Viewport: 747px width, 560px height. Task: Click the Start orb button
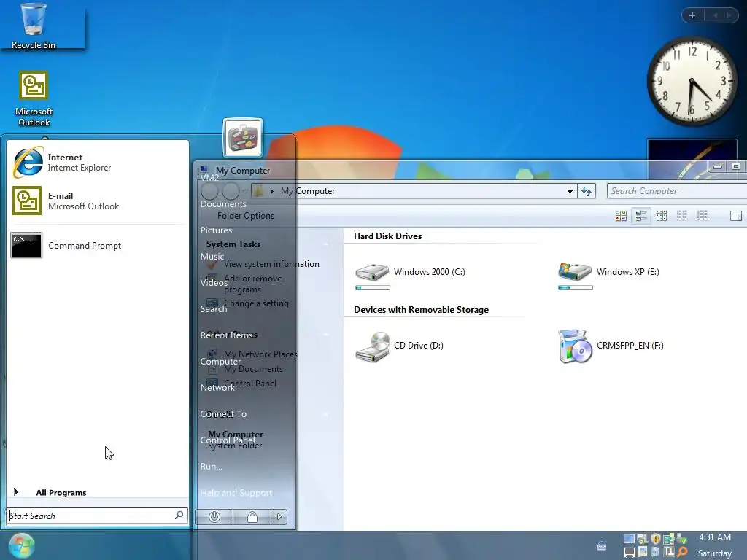click(x=21, y=545)
